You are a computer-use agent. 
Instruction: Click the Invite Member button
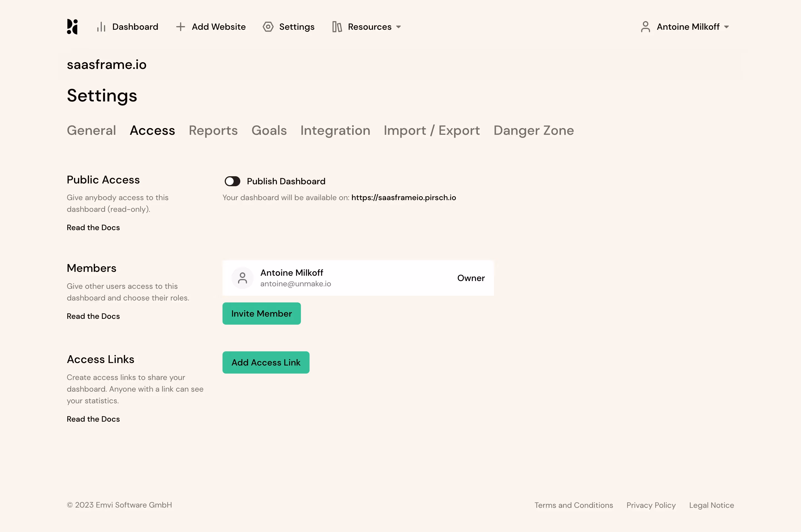pos(261,313)
